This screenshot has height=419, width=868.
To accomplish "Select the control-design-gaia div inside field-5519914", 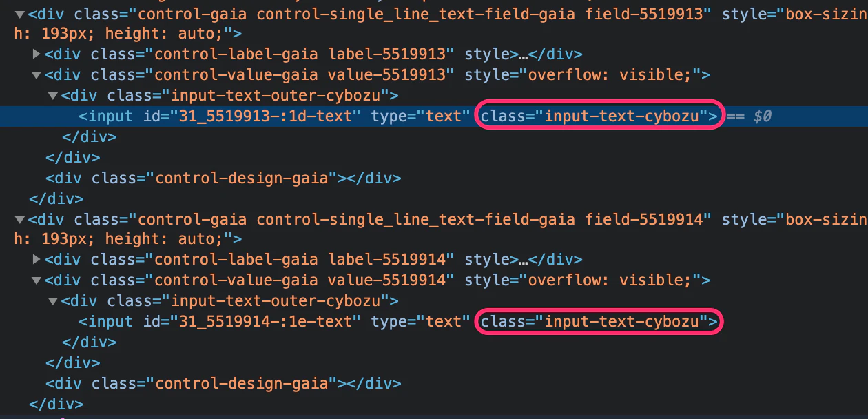I will (x=223, y=383).
